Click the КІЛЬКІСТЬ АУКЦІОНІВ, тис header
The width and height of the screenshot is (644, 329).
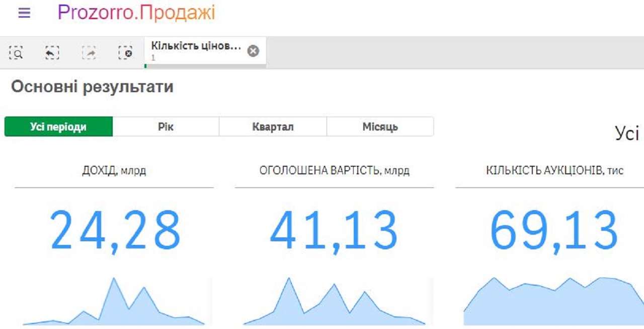click(554, 171)
